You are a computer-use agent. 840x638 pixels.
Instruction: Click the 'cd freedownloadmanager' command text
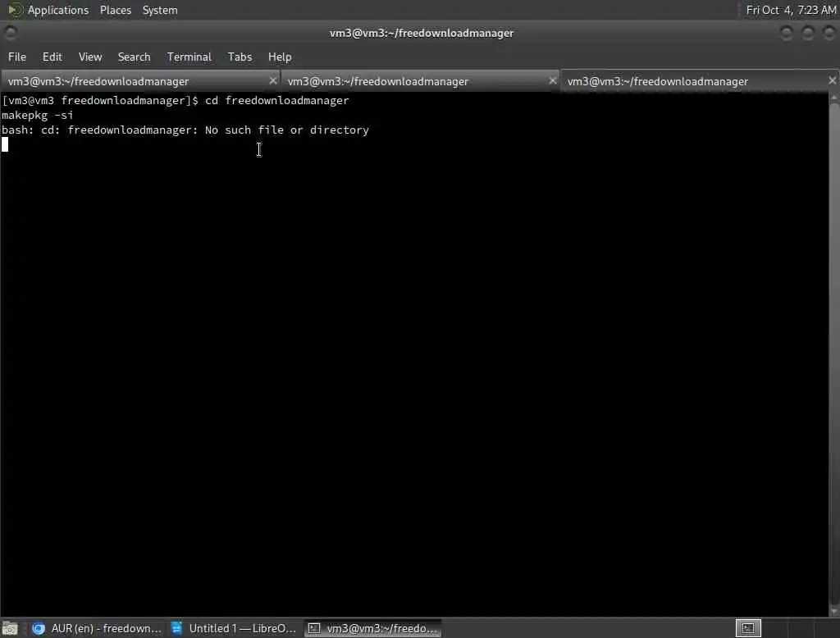pyautogui.click(x=277, y=101)
